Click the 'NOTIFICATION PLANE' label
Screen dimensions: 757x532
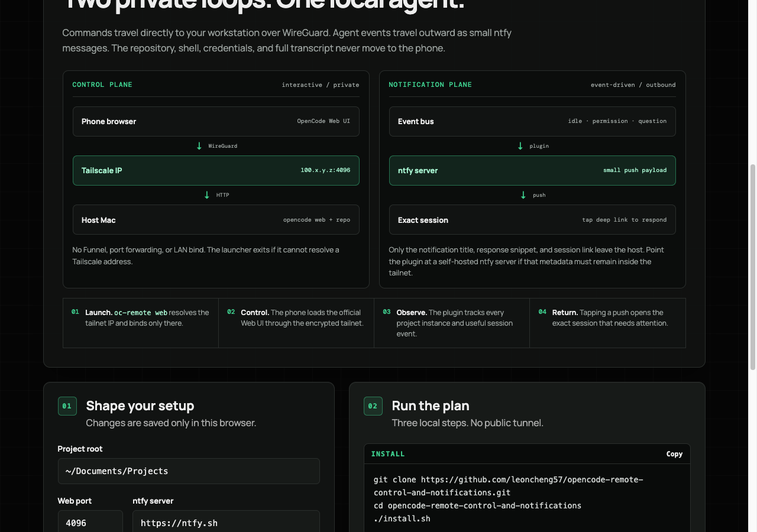pyautogui.click(x=431, y=85)
